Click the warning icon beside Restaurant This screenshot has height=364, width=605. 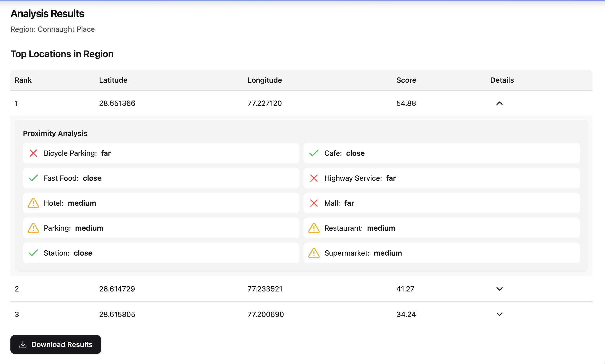(x=314, y=228)
